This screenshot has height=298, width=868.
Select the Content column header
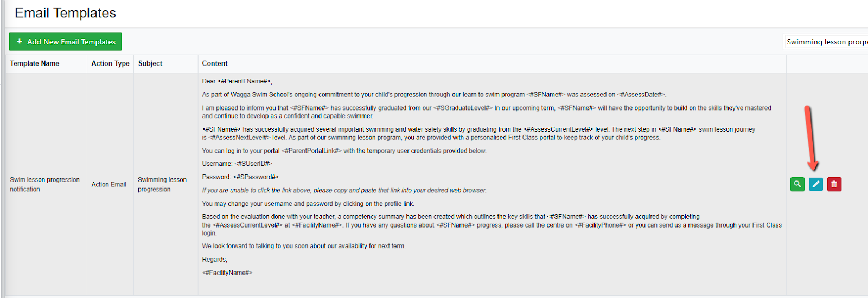(215, 63)
